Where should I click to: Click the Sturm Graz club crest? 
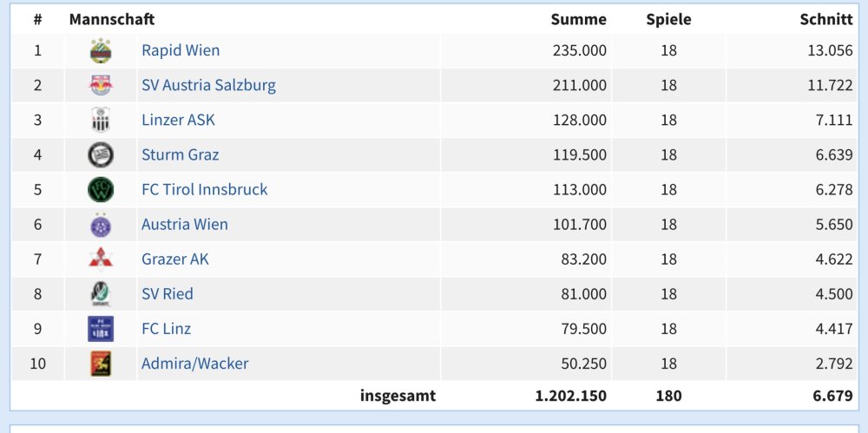[x=101, y=155]
